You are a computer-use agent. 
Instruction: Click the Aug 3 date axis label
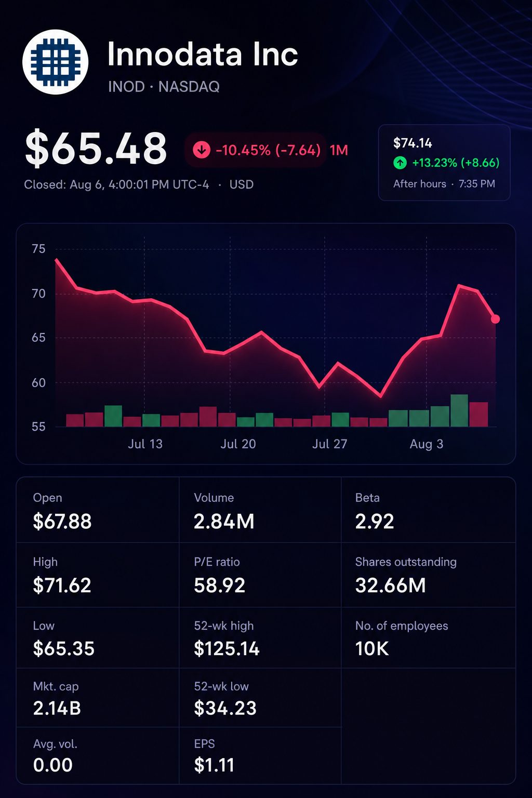[427, 444]
